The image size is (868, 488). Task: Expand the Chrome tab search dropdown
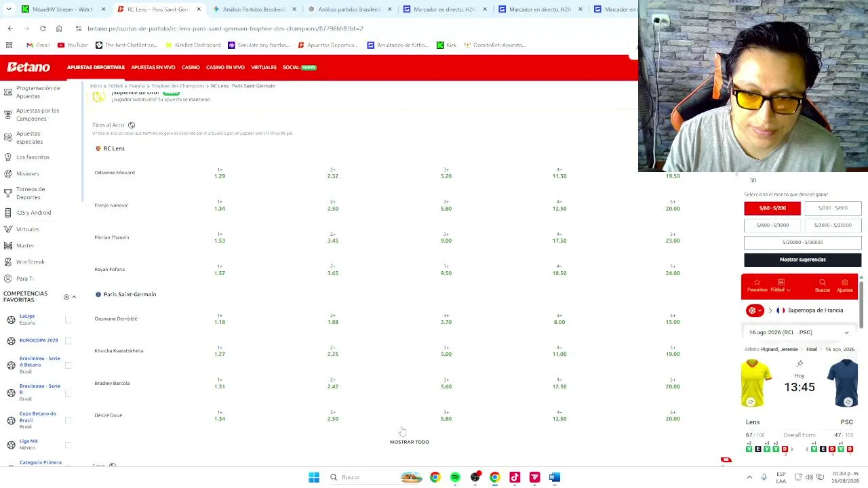point(9,9)
